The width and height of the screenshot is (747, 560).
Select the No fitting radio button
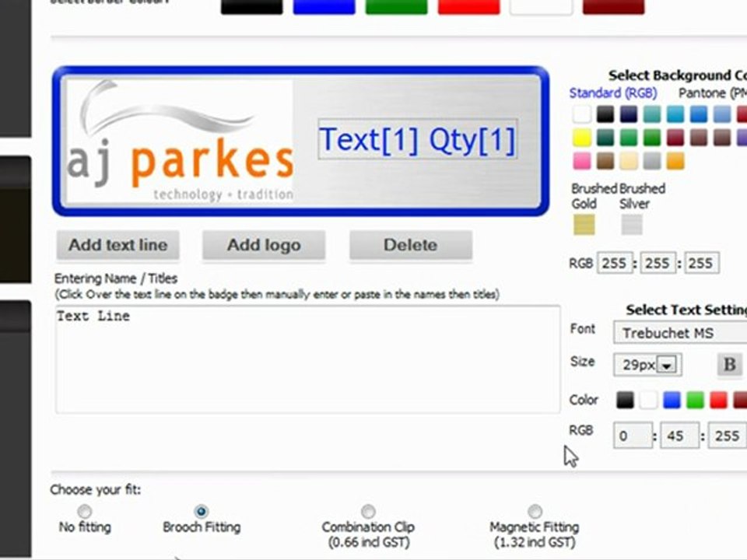coord(85,512)
